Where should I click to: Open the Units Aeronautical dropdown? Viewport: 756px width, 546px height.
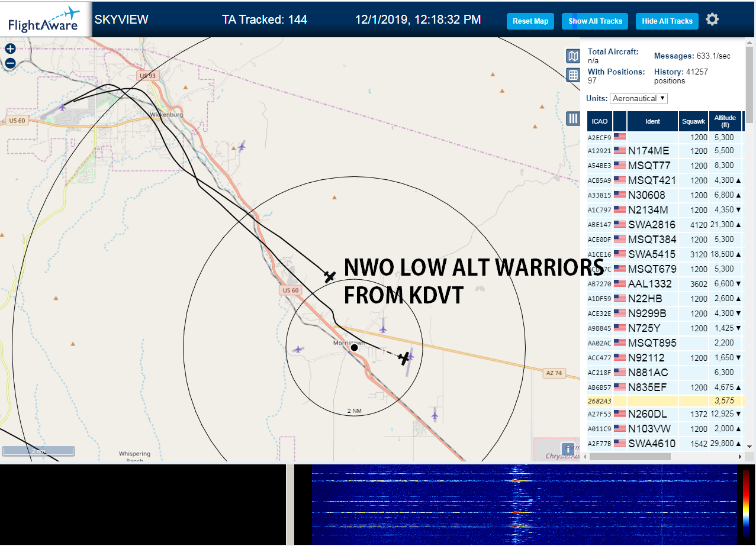[x=639, y=98]
